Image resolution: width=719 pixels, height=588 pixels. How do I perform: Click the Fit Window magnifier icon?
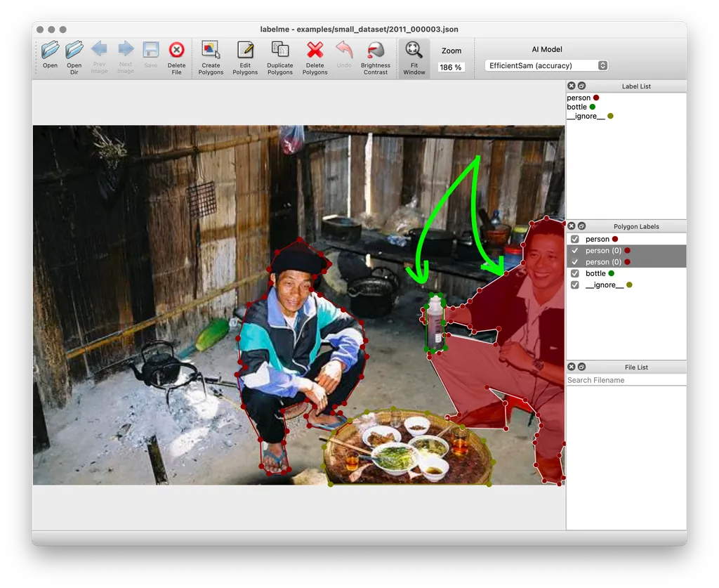point(414,51)
